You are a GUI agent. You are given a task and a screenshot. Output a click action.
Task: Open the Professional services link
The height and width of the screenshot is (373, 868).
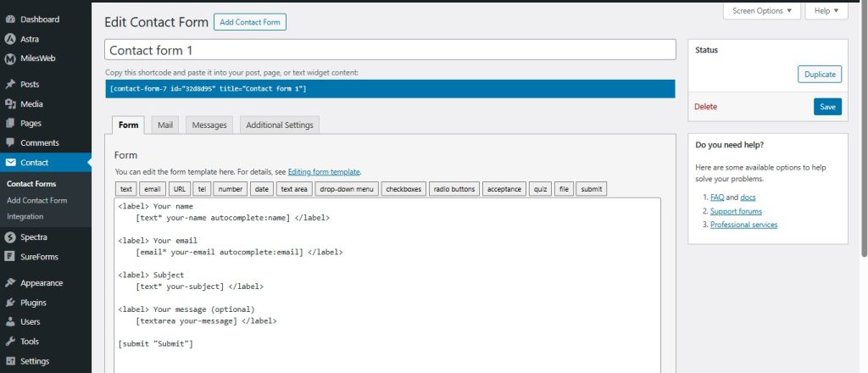coord(743,225)
